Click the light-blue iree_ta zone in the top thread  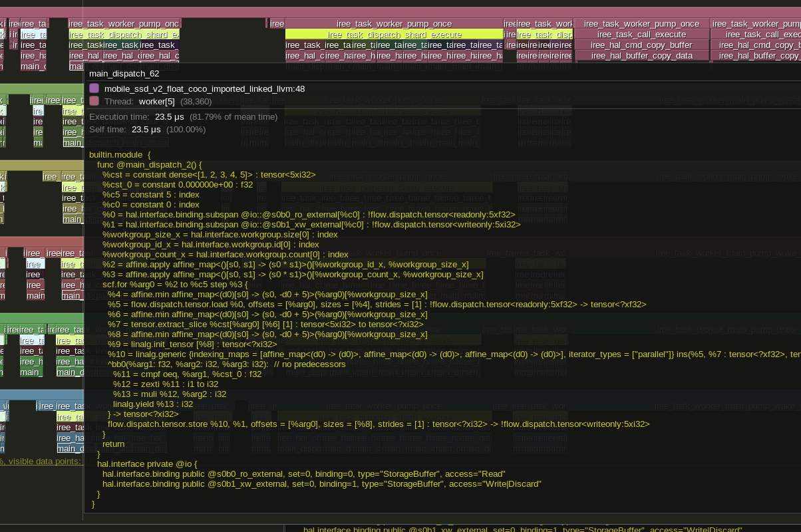point(33,35)
